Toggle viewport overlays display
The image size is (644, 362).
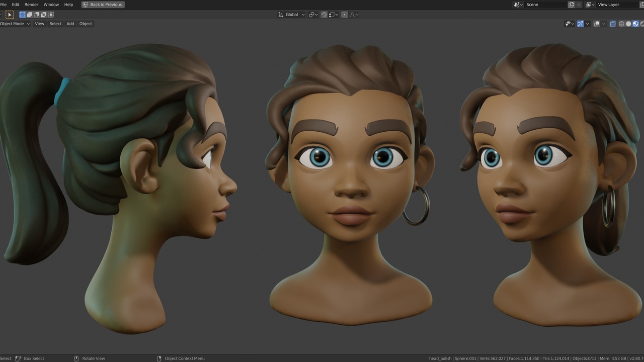click(x=597, y=24)
